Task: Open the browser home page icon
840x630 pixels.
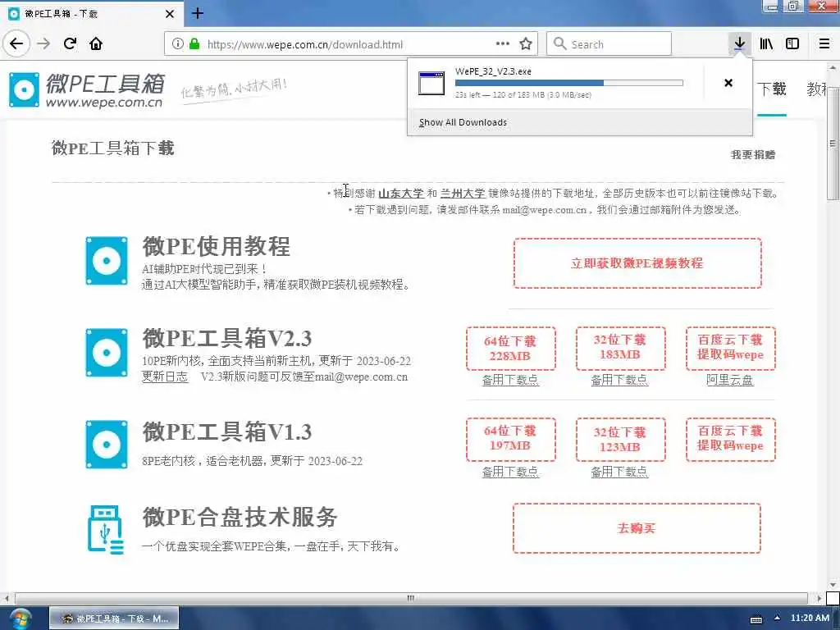Action: point(96,43)
